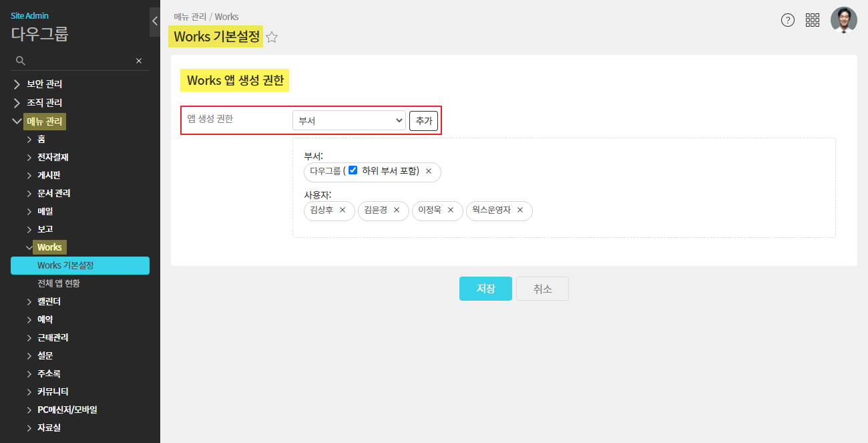Open 전체 앱 현황 menu item
The height and width of the screenshot is (443, 868).
[x=59, y=283]
